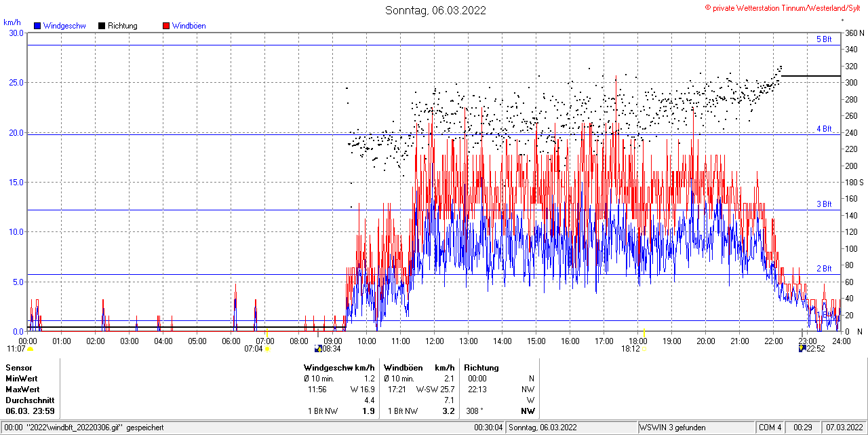Click the 17:21 max gust time
The image size is (868, 435).
click(x=397, y=390)
